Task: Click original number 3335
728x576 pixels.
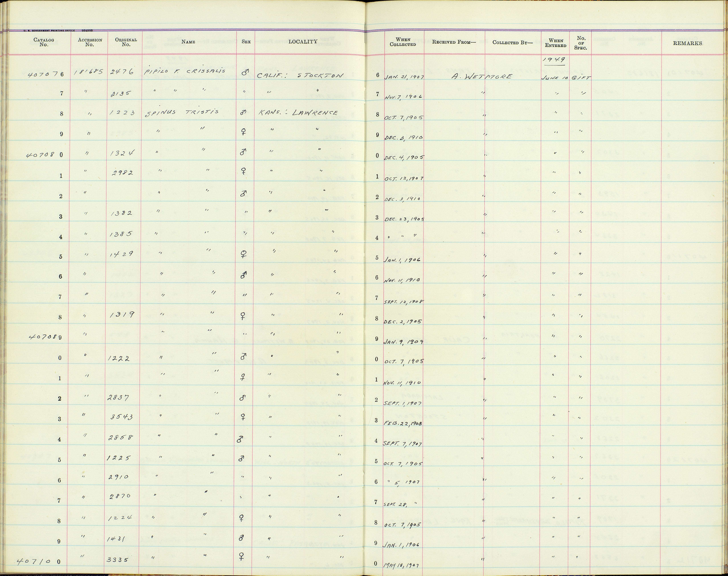Action: (117, 560)
